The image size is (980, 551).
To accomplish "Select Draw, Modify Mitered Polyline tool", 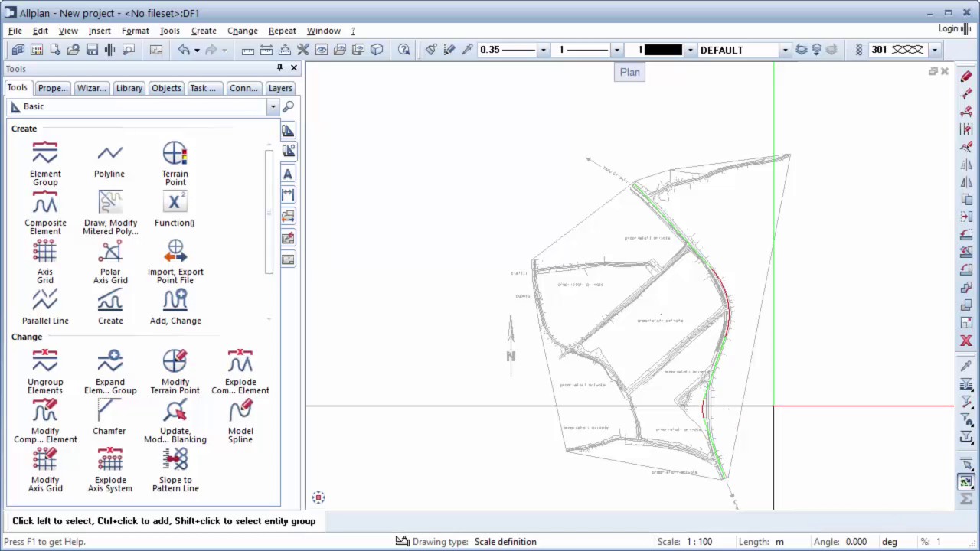I will click(110, 213).
